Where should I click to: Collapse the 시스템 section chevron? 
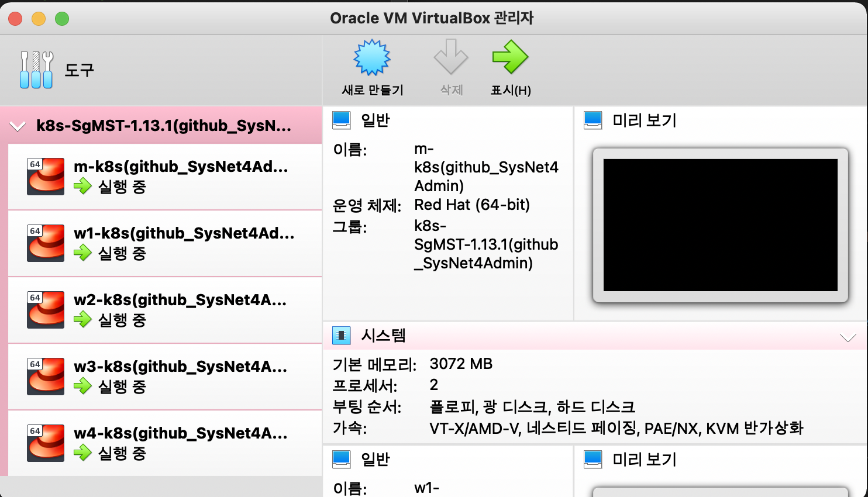[848, 338]
